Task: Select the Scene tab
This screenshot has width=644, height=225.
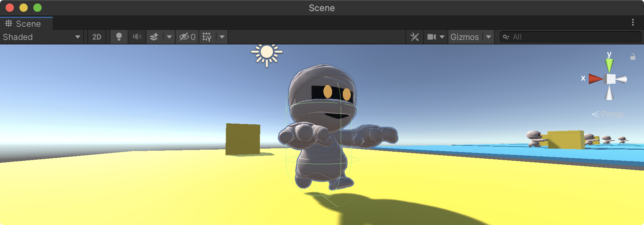Action: (24, 24)
